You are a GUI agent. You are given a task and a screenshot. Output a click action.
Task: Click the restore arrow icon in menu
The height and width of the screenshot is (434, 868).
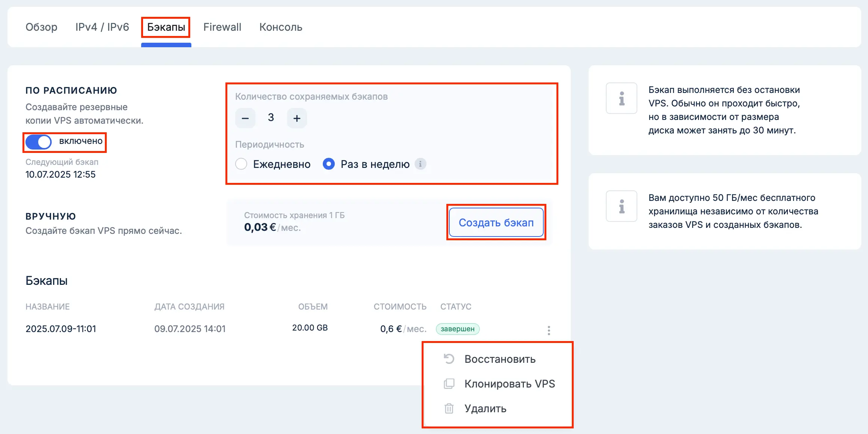pyautogui.click(x=449, y=359)
